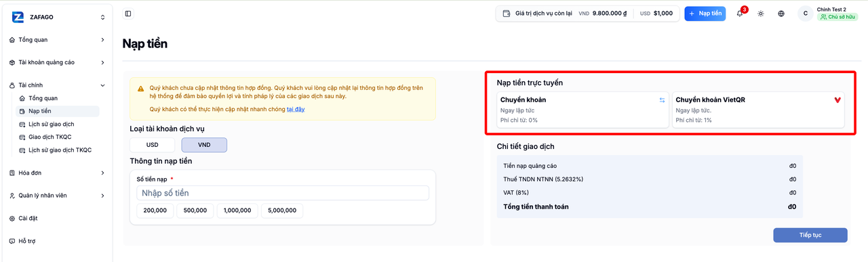
Task: Click the transfer arrows icon on Chuyển khoản
Action: tap(662, 100)
